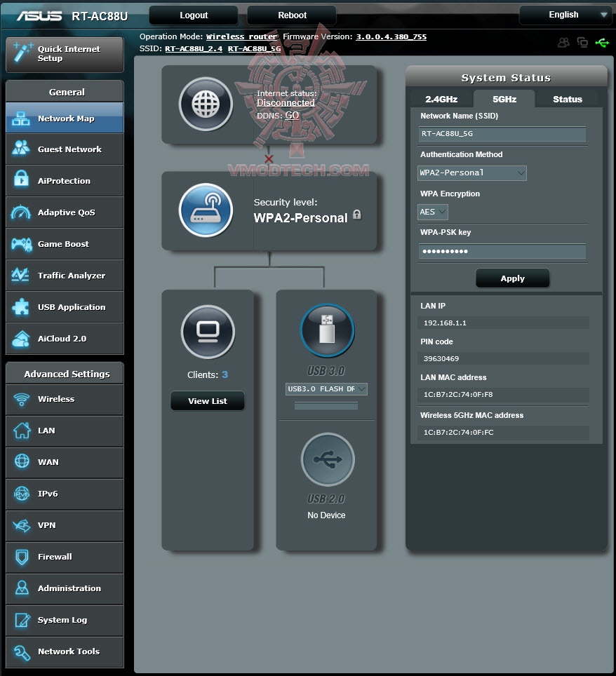Viewport: 616px width, 676px height.
Task: Click the green USB status icon at top
Action: [602, 43]
